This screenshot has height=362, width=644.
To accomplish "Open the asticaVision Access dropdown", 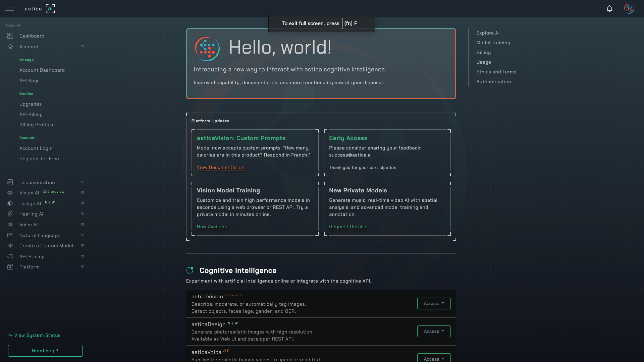I will coord(434,303).
